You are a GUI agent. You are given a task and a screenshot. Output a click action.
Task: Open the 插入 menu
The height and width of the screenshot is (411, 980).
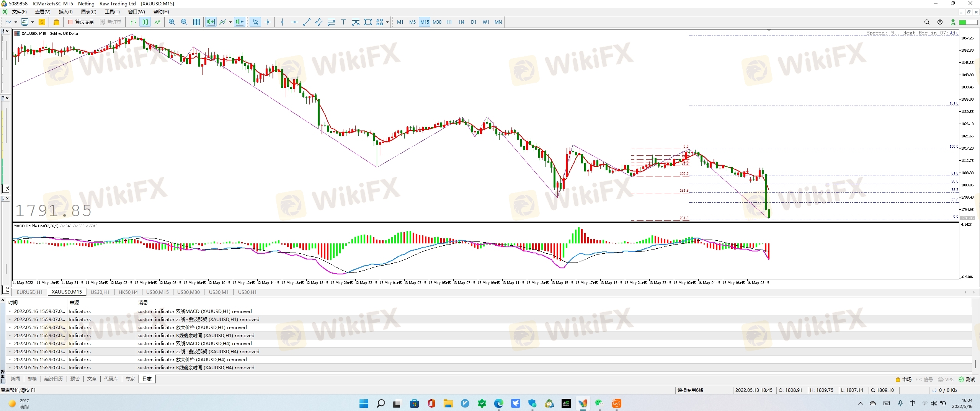[x=65, y=12]
